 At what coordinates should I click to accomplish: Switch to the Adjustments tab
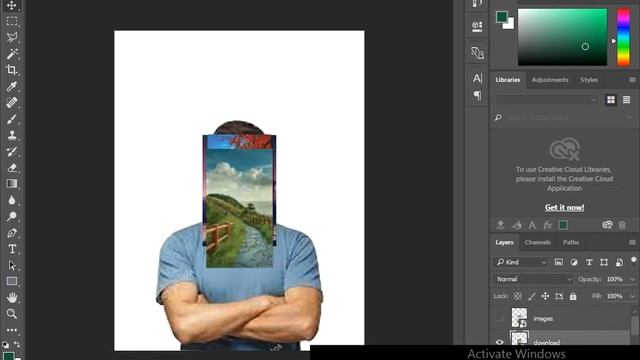(550, 80)
